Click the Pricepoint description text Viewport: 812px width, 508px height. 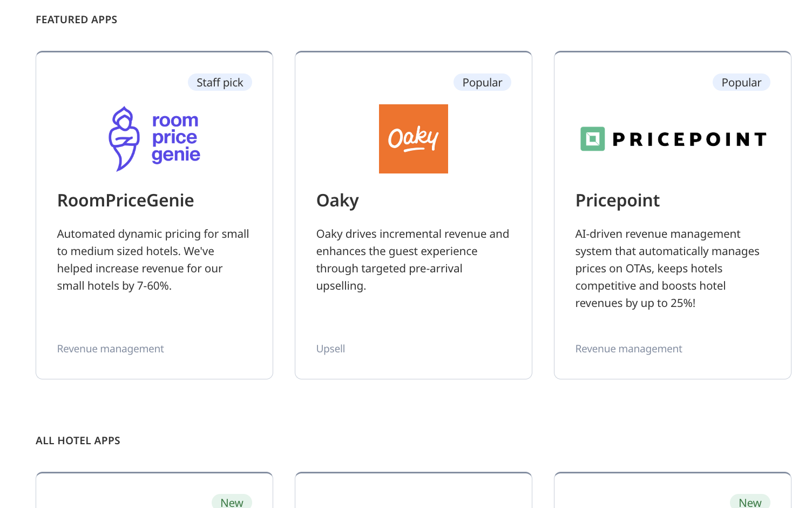[667, 269]
